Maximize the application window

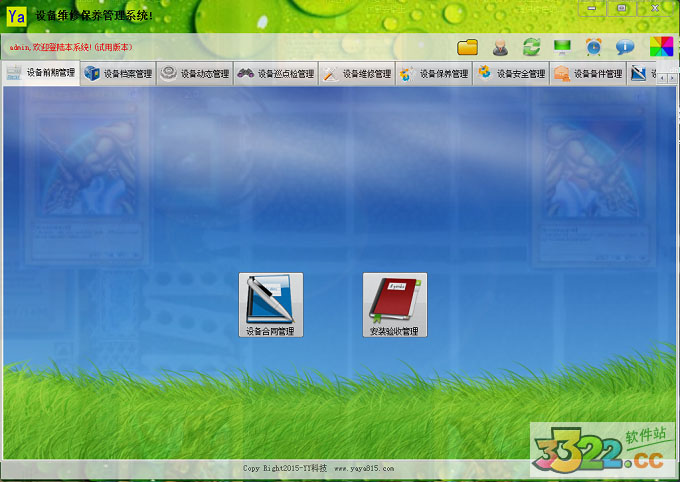(621, 8)
